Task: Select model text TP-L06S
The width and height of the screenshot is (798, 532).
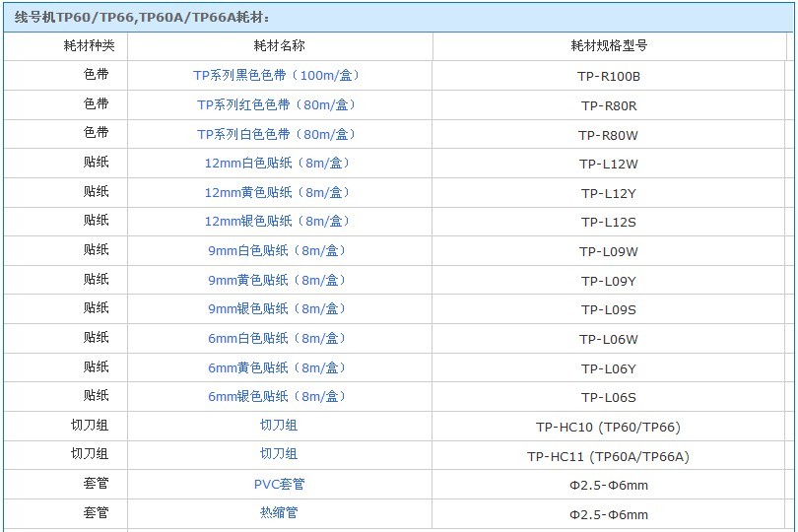Action: pos(609,398)
